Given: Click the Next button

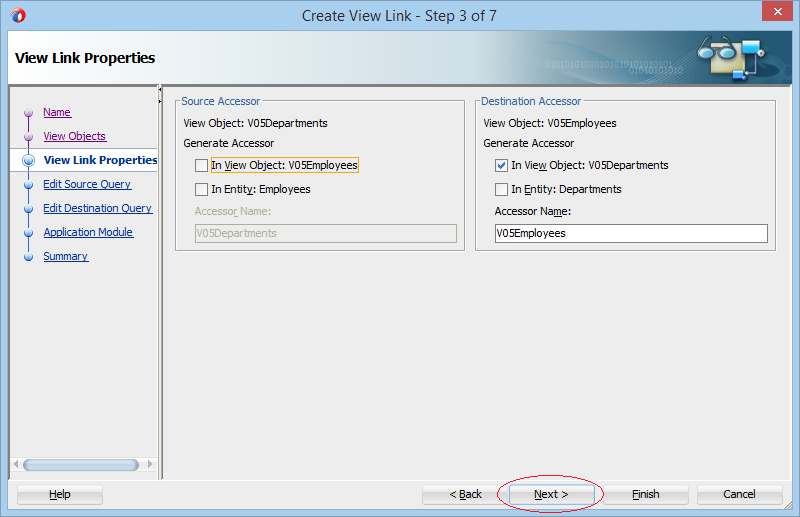Looking at the screenshot, I should pyautogui.click(x=551, y=494).
